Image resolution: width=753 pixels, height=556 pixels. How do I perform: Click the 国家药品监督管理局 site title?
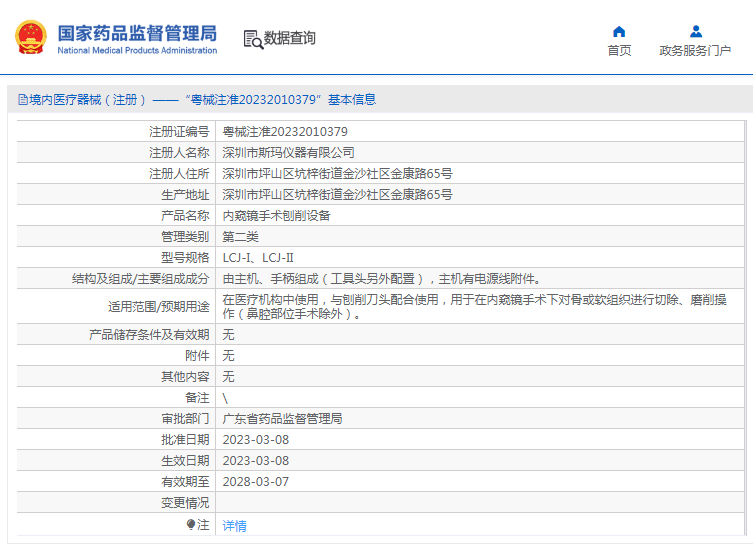tap(137, 33)
